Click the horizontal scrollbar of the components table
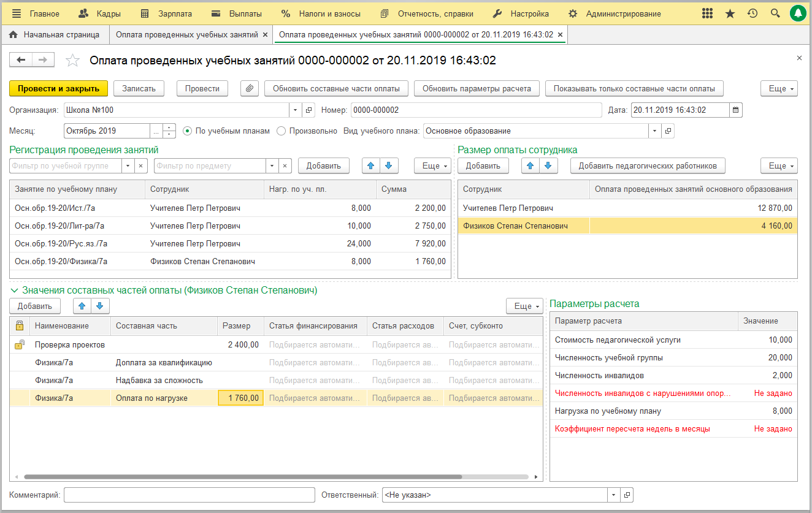 coord(242,476)
